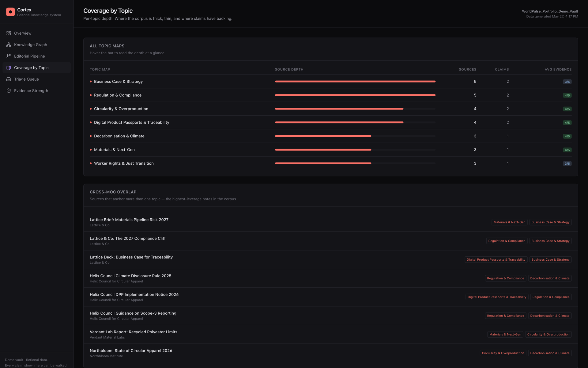The width and height of the screenshot is (588, 368).
Task: Open Lattice Brief: Materials Pipeline Risk 2027
Action: pyautogui.click(x=129, y=220)
